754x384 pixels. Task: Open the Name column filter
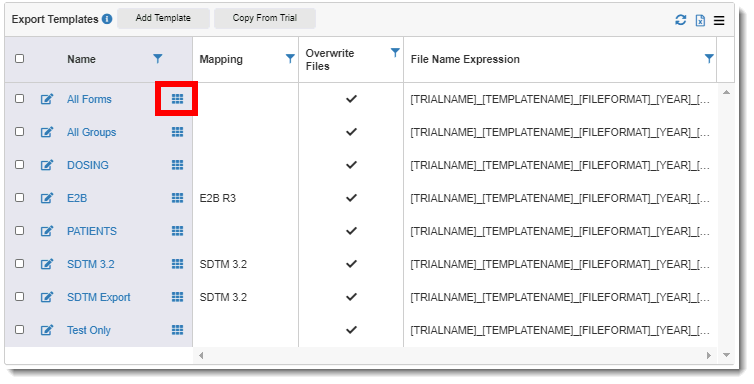(x=158, y=59)
